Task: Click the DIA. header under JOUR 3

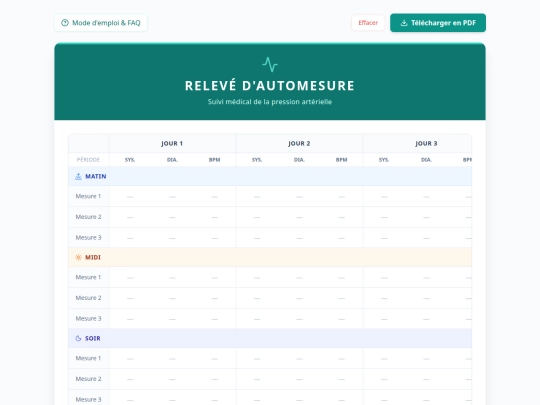Action: tap(426, 160)
